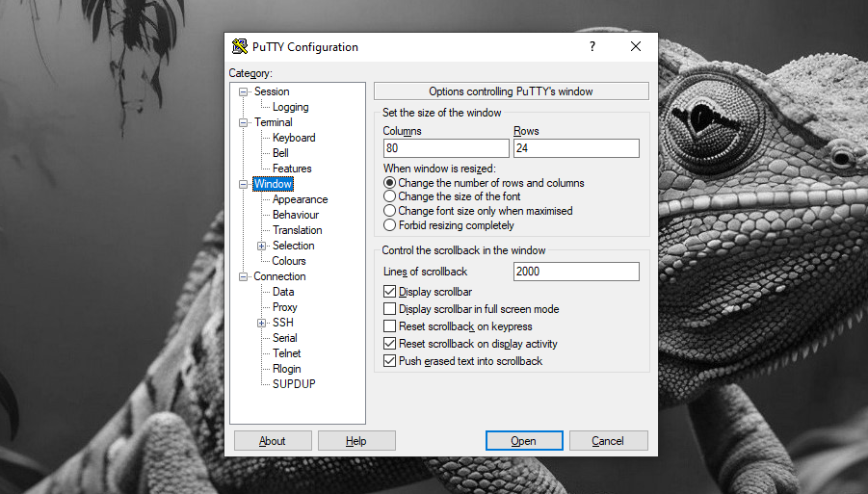Click the PuTTY icon in title bar
This screenshot has height=494, width=868.
tap(240, 47)
